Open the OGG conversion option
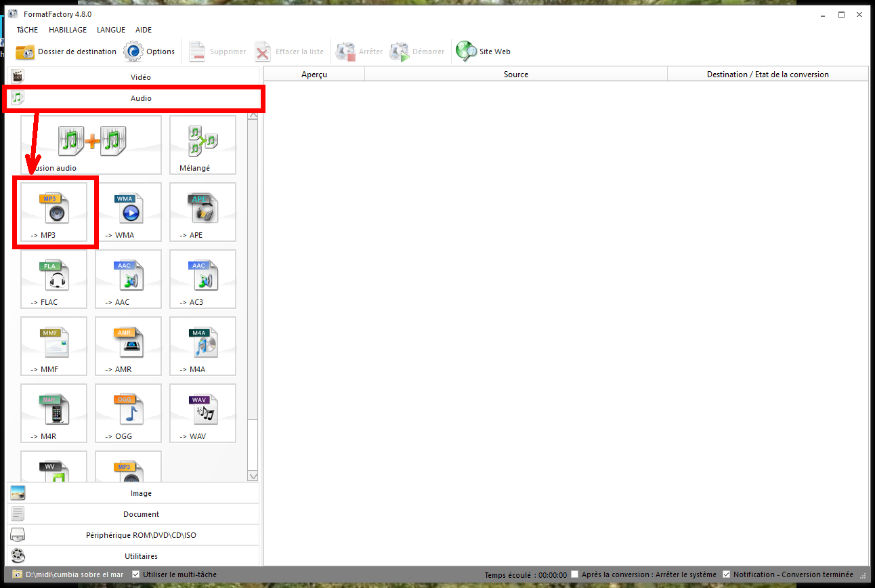The image size is (875, 588). [128, 413]
